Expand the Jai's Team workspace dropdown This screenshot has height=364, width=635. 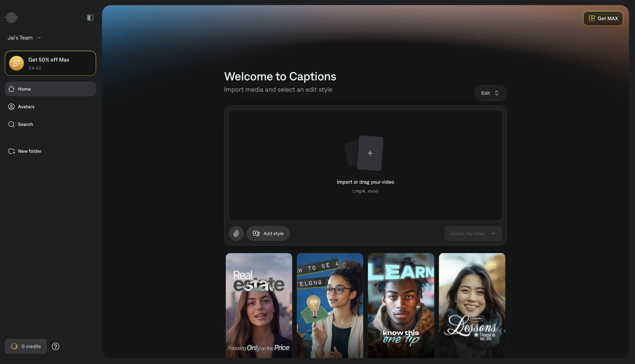[x=24, y=37]
